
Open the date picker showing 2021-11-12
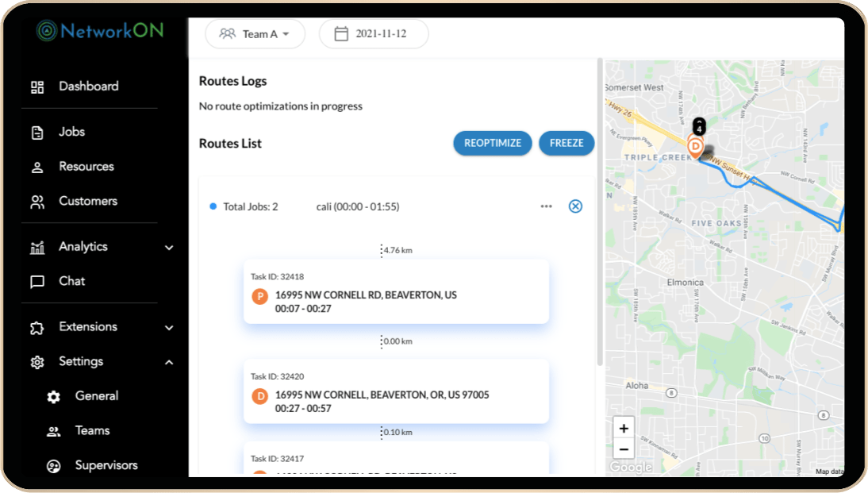374,34
